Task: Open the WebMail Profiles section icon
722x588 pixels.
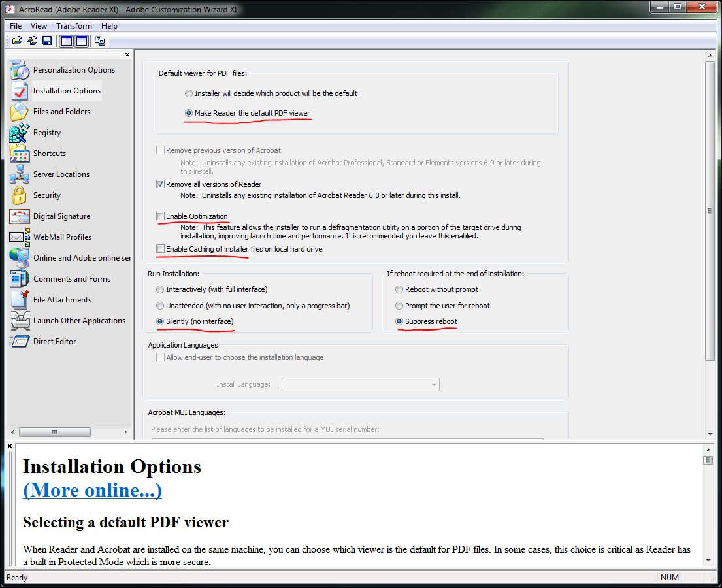Action: (20, 237)
